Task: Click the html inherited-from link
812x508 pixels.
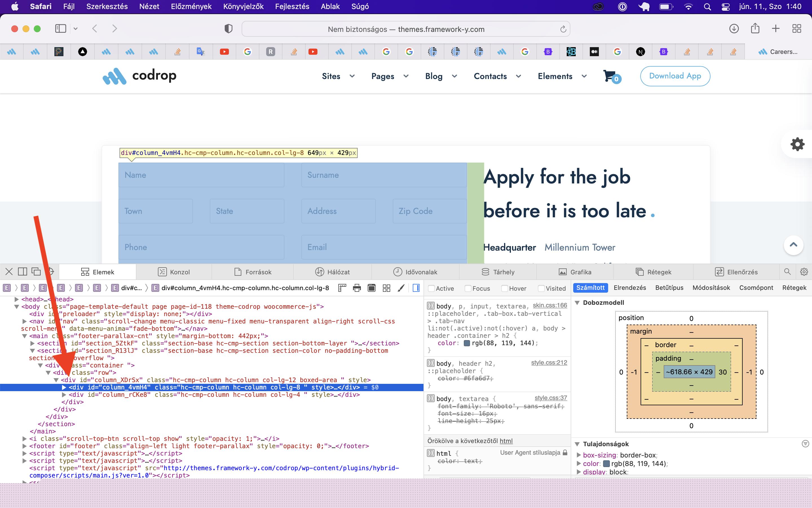Action: (506, 441)
